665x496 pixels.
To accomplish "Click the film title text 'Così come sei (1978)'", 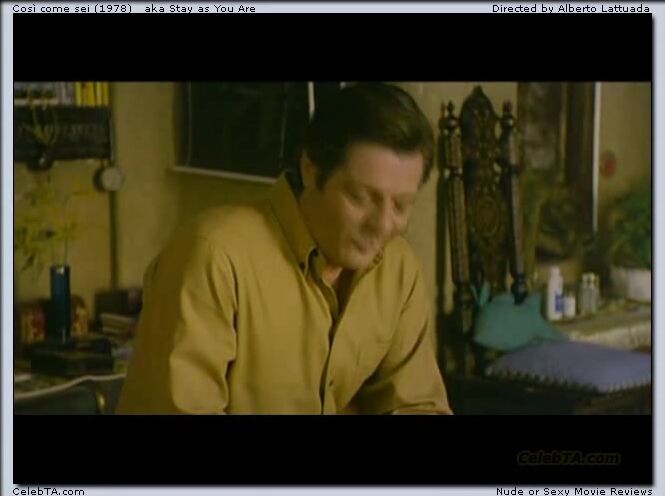I will (72, 8).
